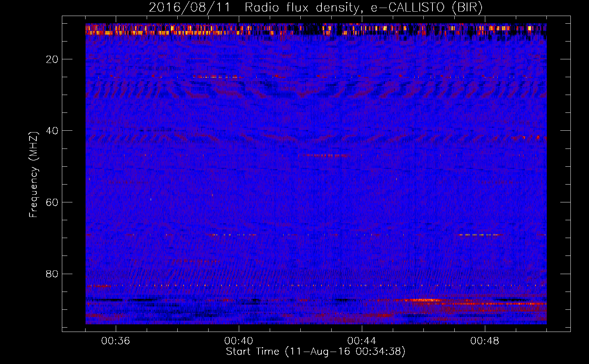
Task: Click the '80' frequency tick label
Action: (x=52, y=274)
